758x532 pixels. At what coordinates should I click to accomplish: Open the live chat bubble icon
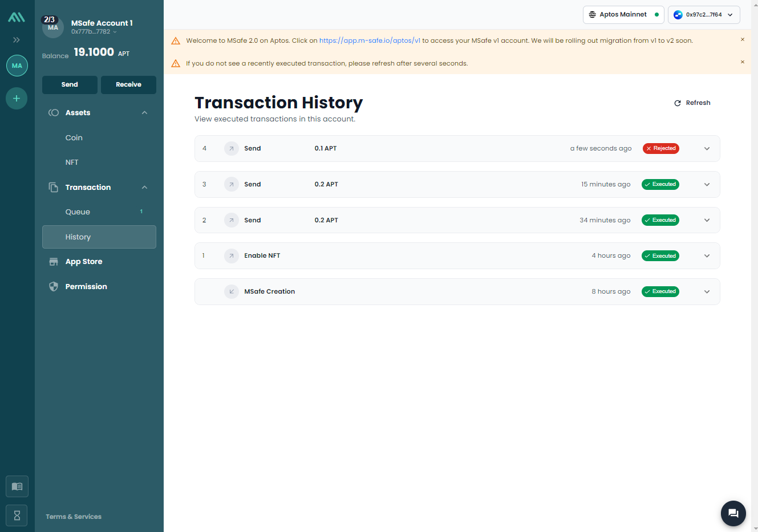[733, 513]
